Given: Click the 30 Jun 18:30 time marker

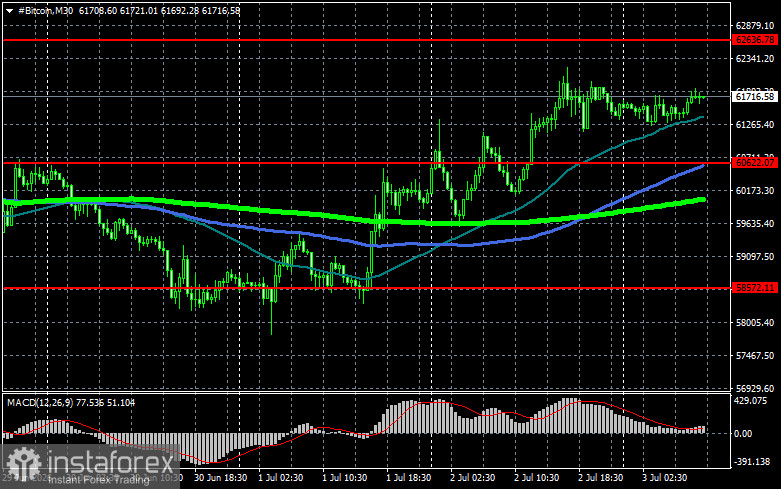Looking at the screenshot, I should coord(220,478).
